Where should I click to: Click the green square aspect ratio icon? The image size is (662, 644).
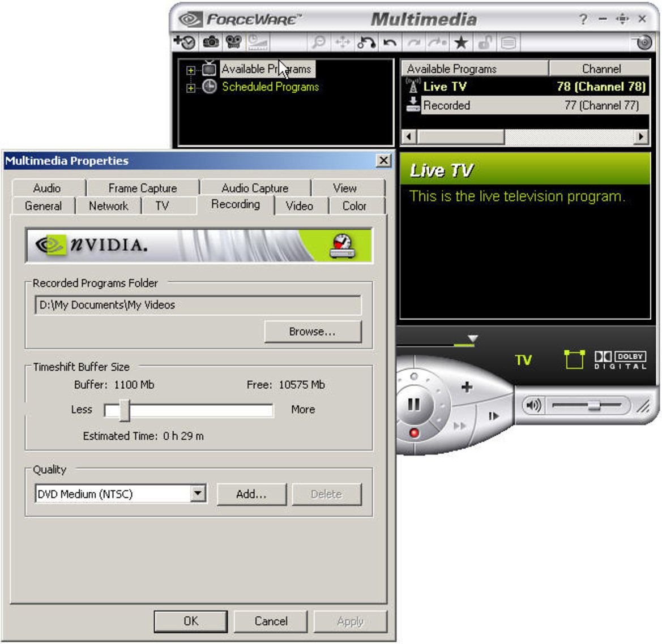pos(575,359)
